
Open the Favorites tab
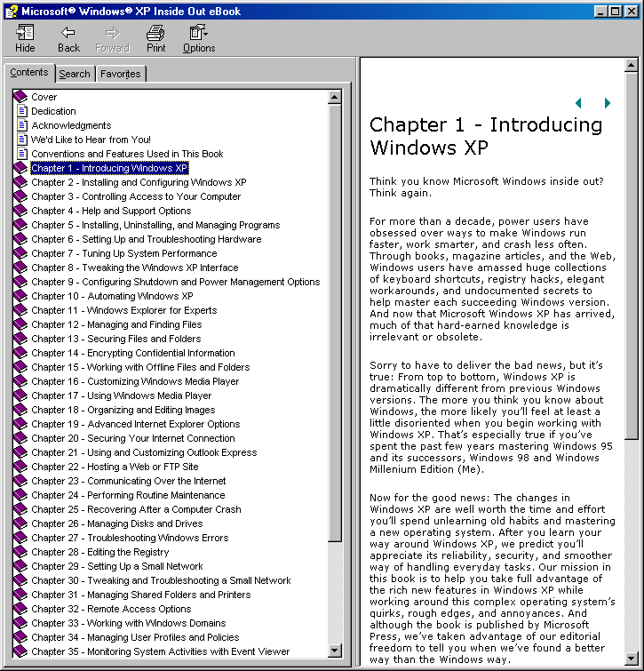pyautogui.click(x=121, y=74)
